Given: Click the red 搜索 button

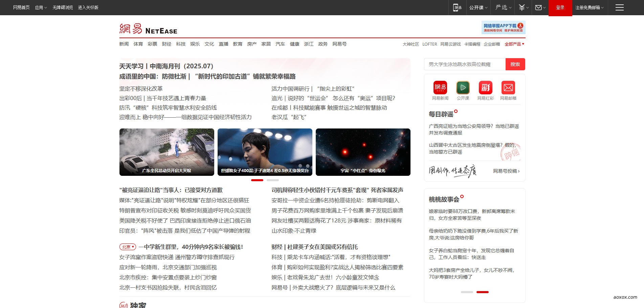Looking at the screenshot, I should click(x=515, y=64).
